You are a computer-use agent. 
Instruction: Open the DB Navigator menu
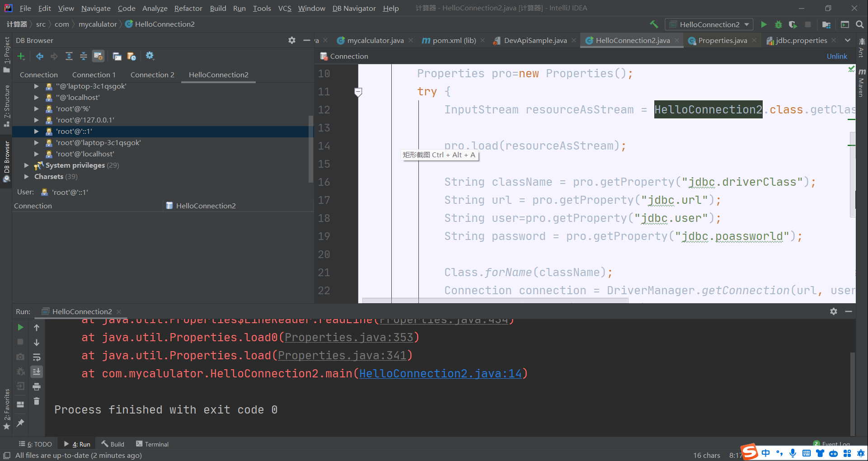click(354, 8)
